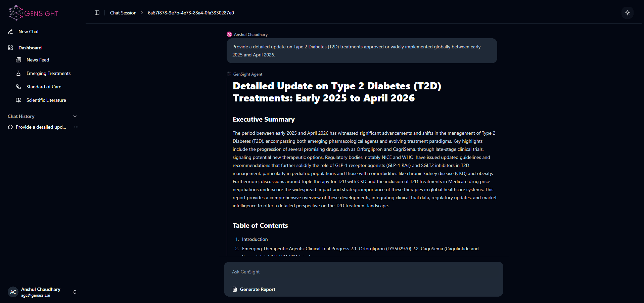
Task: Toggle the sidebar panel icon
Action: (97, 13)
